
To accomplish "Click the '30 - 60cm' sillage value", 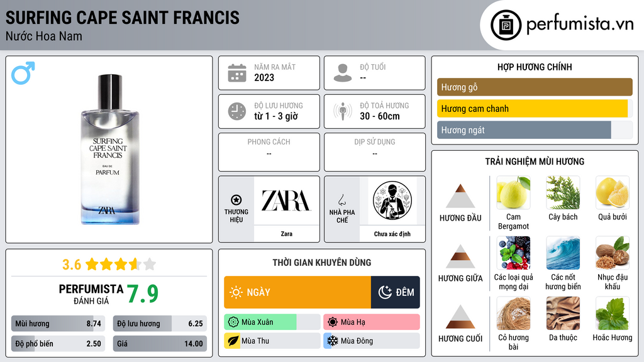I will 379,116.
